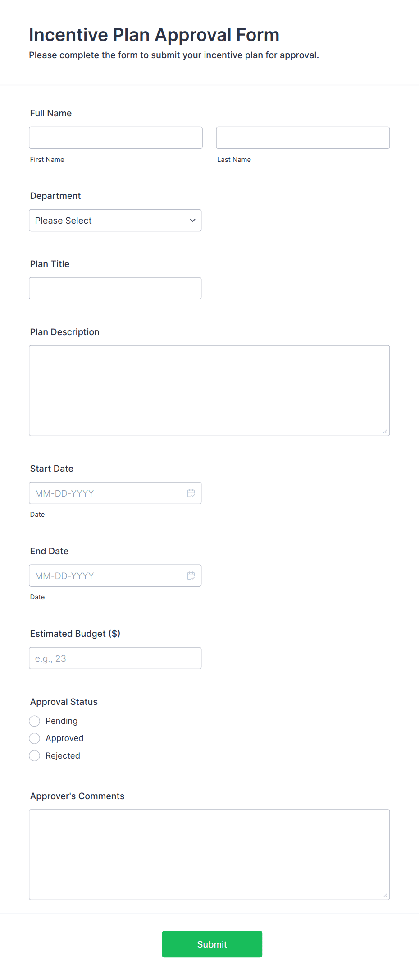Click inside the Plan Description text area

point(209,391)
